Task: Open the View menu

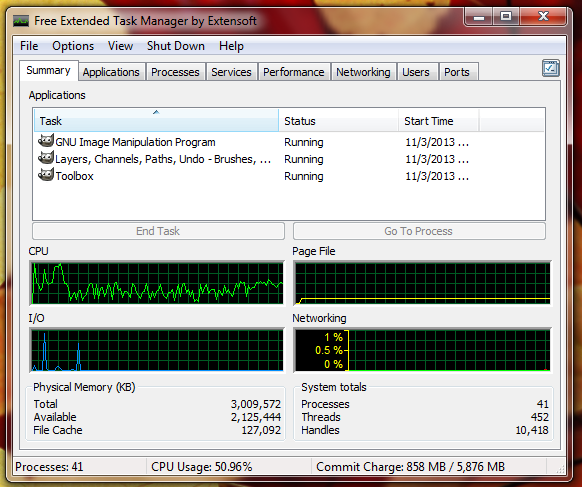Action: coord(120,46)
